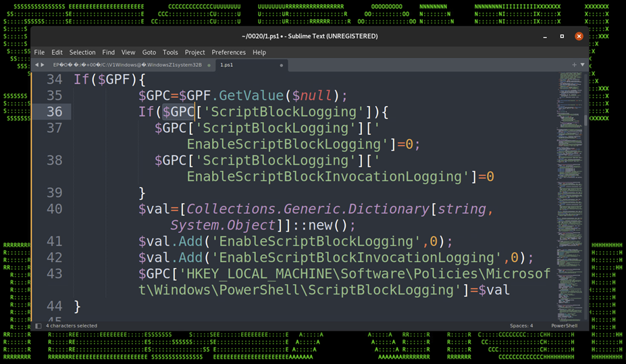Open the Goto menu

[x=149, y=52]
